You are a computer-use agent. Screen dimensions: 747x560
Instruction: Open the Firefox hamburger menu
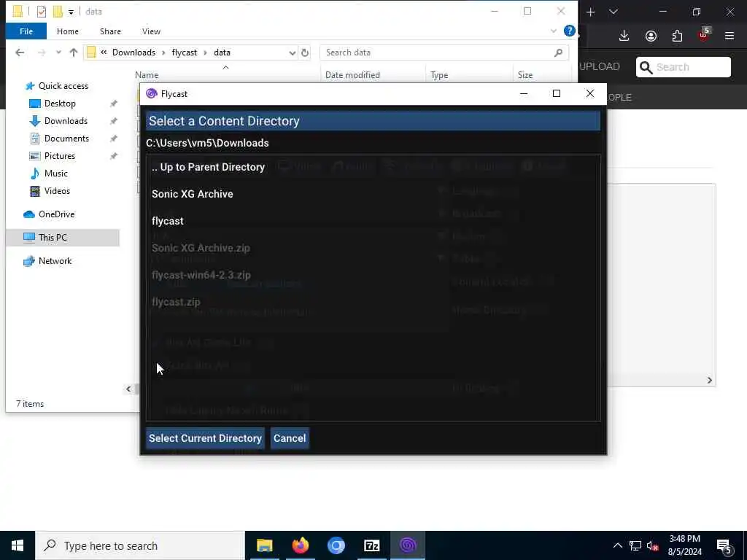[x=729, y=36]
